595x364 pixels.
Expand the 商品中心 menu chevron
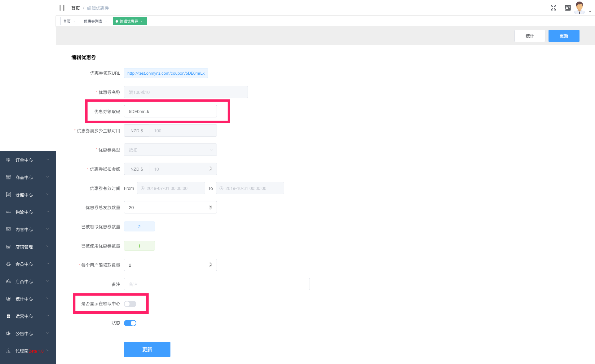tap(48, 177)
